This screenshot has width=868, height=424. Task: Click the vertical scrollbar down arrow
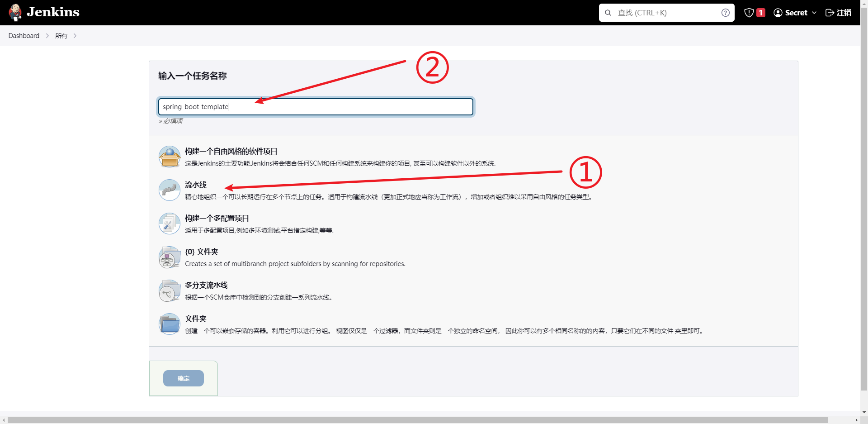pyautogui.click(x=864, y=413)
